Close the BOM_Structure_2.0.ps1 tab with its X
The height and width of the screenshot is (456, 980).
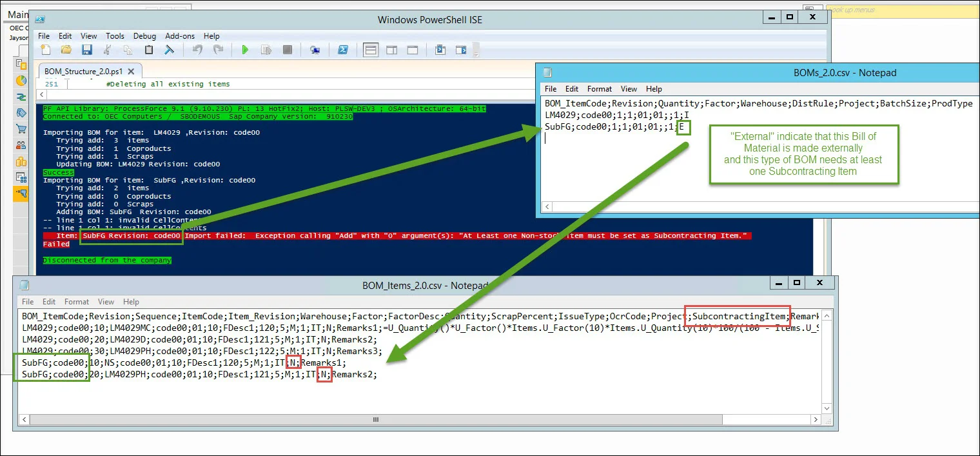tap(132, 71)
